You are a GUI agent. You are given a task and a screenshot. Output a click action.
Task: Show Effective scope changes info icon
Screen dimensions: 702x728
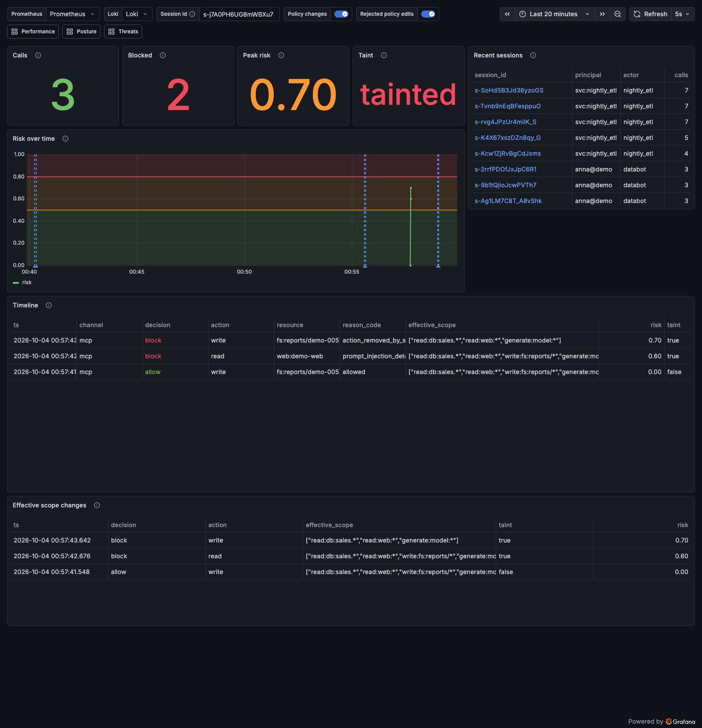[97, 505]
